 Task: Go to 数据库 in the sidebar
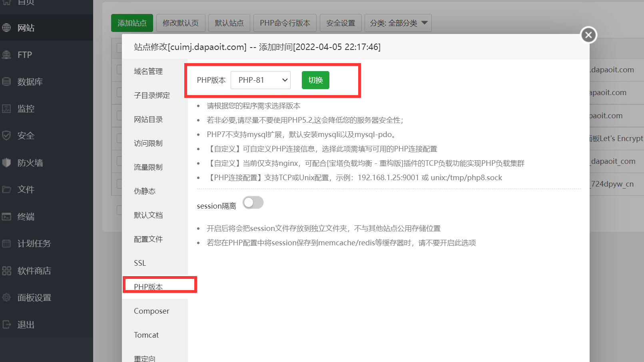[x=46, y=82]
